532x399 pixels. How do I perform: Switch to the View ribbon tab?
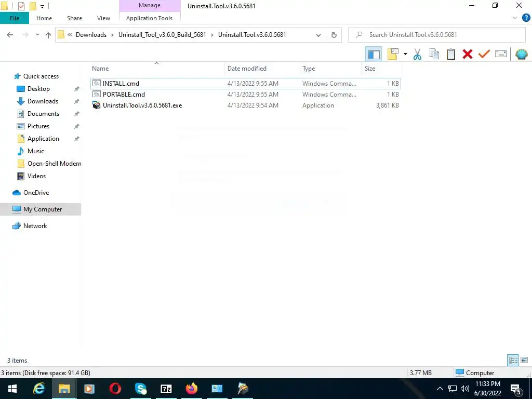(x=103, y=18)
